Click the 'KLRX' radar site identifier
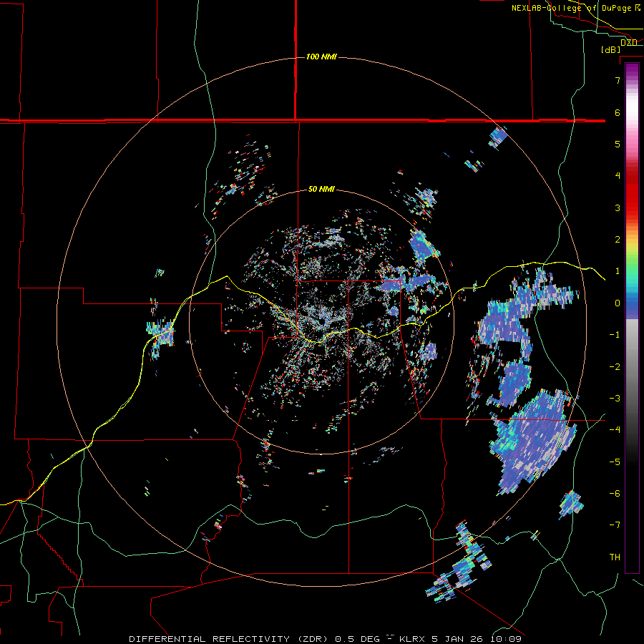This screenshot has height=644, width=644. coord(412,639)
